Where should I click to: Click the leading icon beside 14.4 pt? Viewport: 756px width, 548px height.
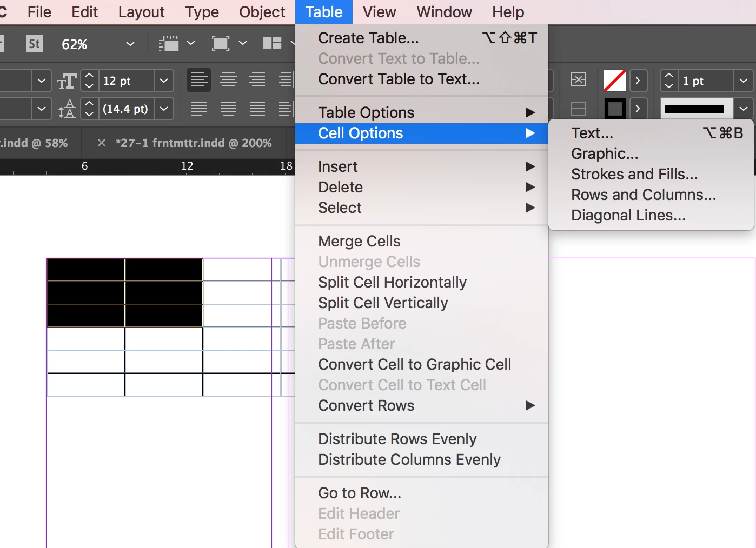pos(67,109)
